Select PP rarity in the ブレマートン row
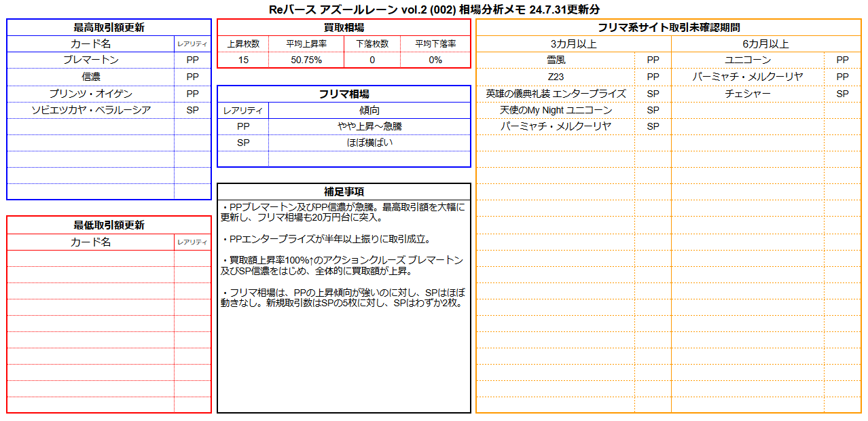The width and height of the screenshot is (868, 421). (x=193, y=60)
